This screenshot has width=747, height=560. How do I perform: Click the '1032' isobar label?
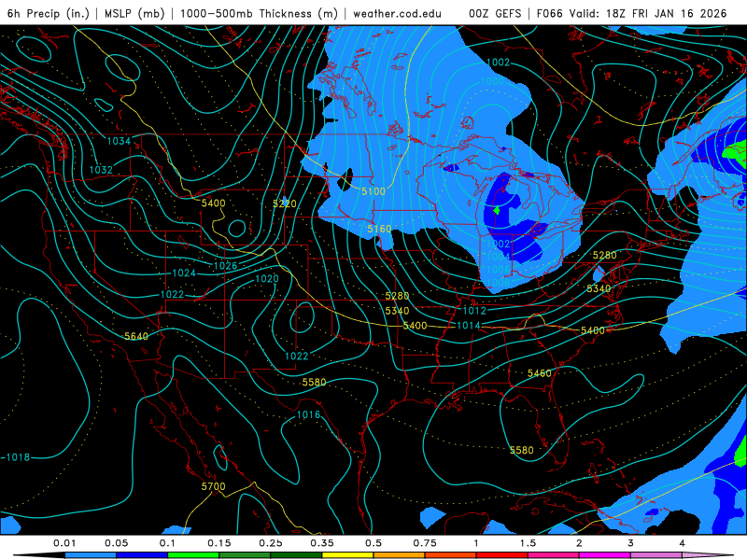tap(101, 170)
